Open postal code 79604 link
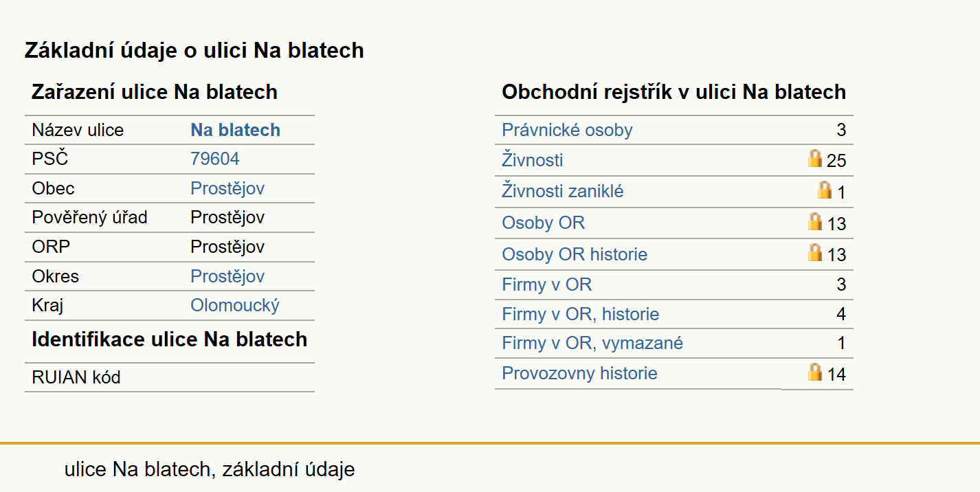 [215, 159]
